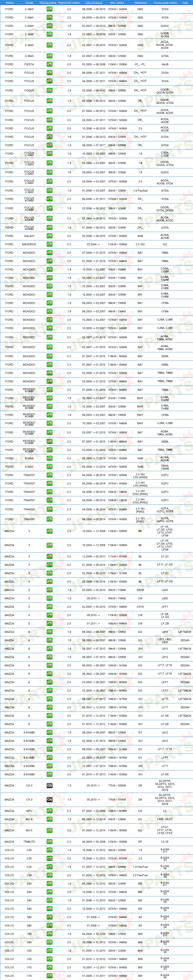Click the Rodzaj paliwa column header
The height and width of the screenshot is (980, 193).
(x=48, y=3)
